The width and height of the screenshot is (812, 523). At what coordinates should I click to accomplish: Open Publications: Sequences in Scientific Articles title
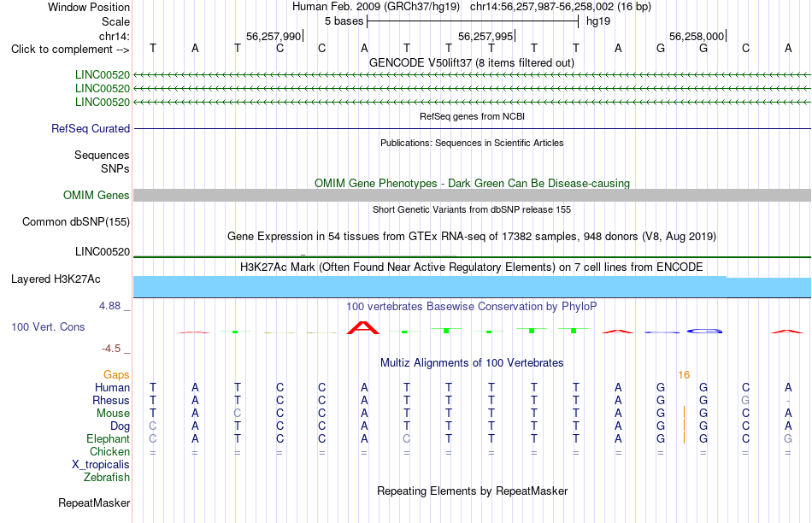click(472, 143)
